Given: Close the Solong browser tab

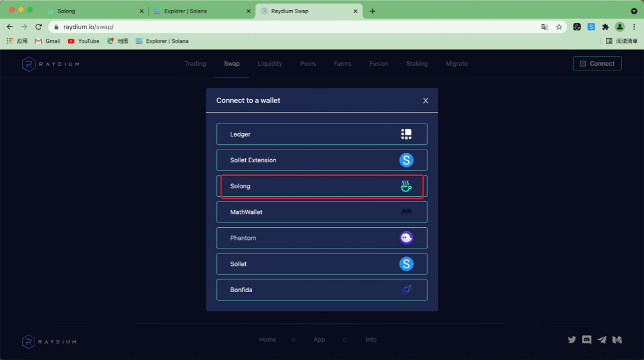Looking at the screenshot, I should [142, 11].
